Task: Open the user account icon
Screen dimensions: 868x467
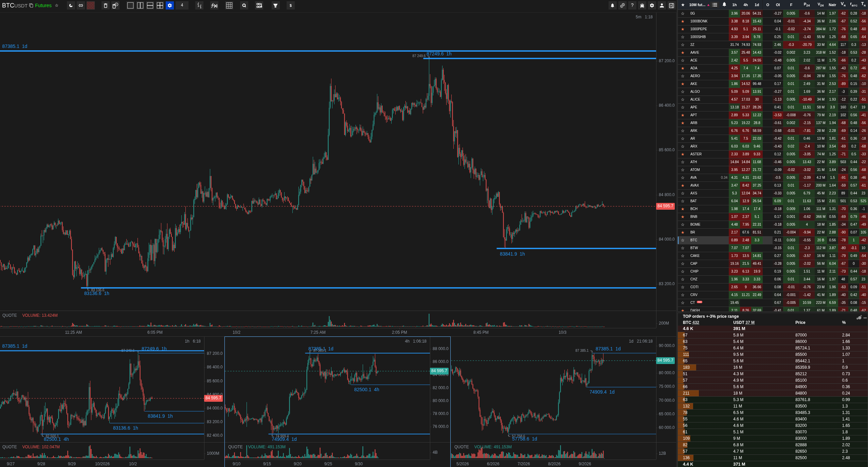Action: coord(662,5)
